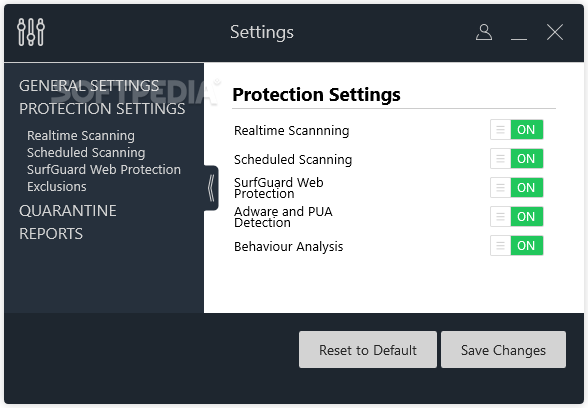Open the Reports section

pyautogui.click(x=51, y=234)
